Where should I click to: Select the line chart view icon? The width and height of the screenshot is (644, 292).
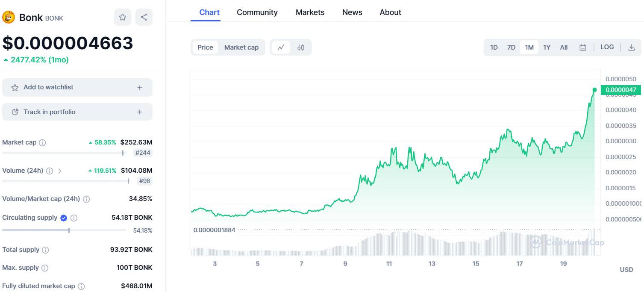pos(281,47)
